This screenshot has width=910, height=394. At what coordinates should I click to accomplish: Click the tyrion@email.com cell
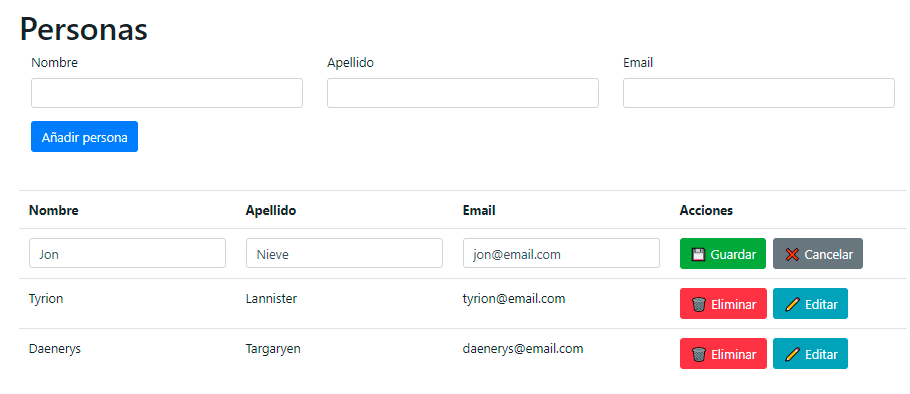tap(514, 299)
